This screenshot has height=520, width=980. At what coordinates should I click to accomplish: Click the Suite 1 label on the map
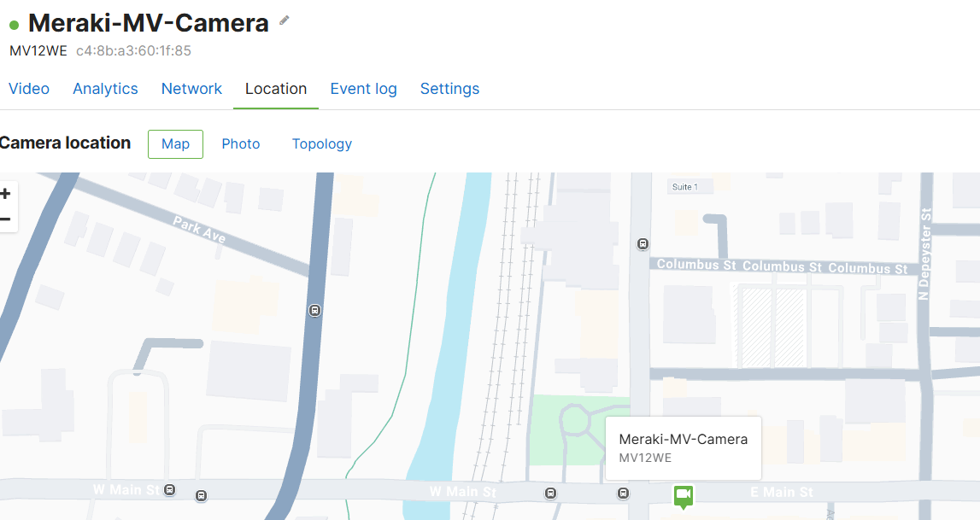685,187
